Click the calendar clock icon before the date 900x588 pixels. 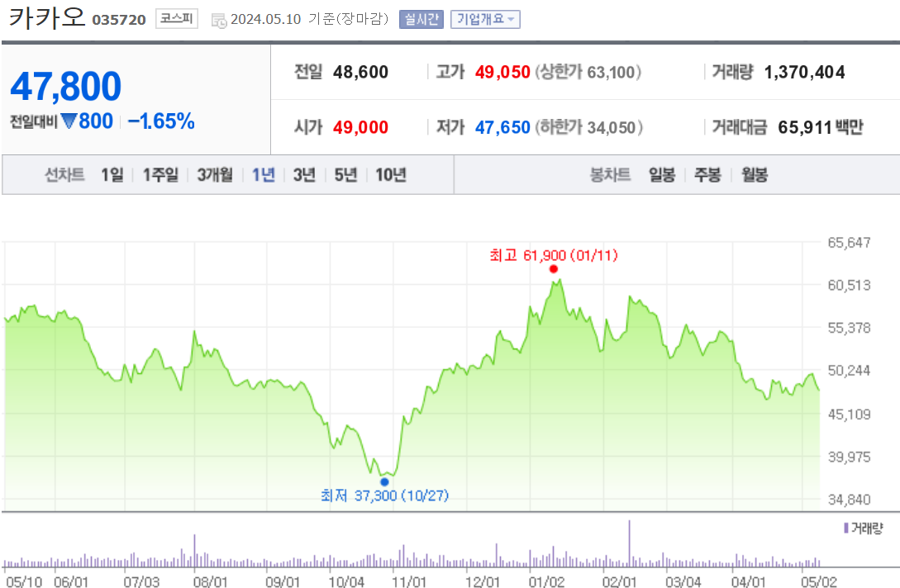pyautogui.click(x=219, y=21)
